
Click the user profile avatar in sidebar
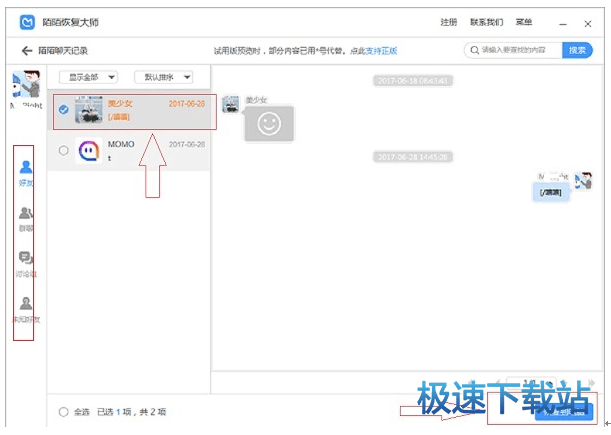click(26, 84)
